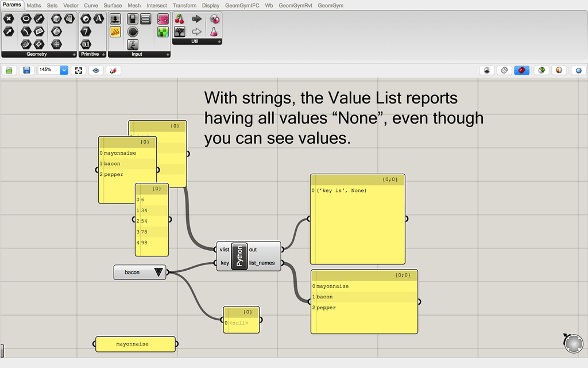Toggle the green padlock lock icon
Screen dimensions: 588x368
pyautogui.click(x=9, y=70)
